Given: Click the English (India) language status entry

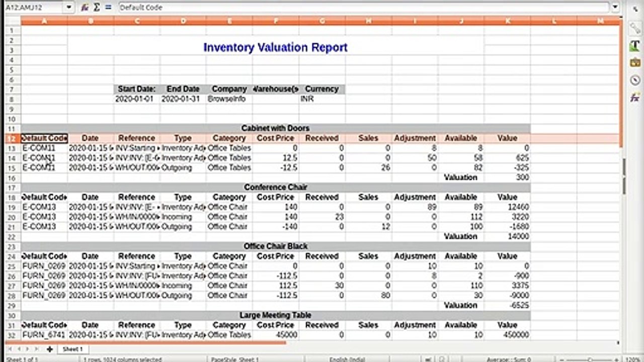Looking at the screenshot, I should point(347,359).
